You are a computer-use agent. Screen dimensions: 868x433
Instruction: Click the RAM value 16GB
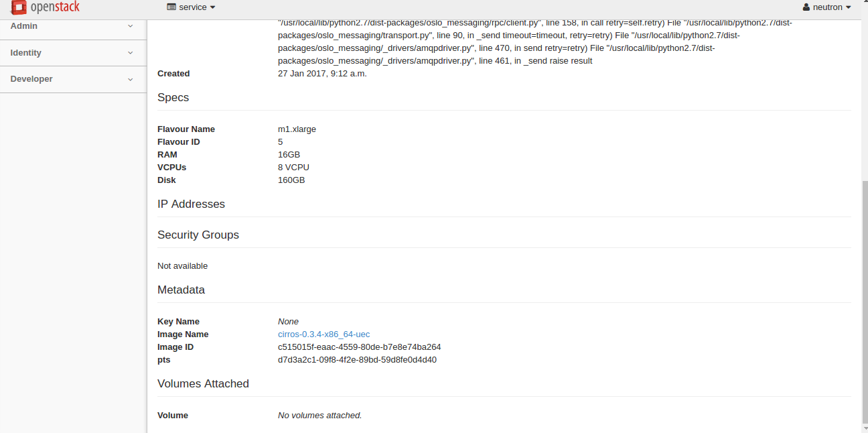[289, 155]
